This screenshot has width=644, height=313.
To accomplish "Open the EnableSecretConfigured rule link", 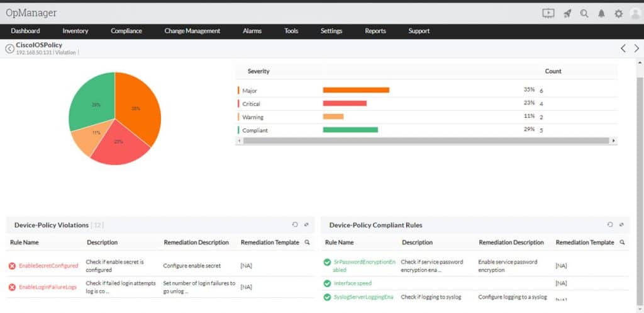I will click(x=48, y=266).
